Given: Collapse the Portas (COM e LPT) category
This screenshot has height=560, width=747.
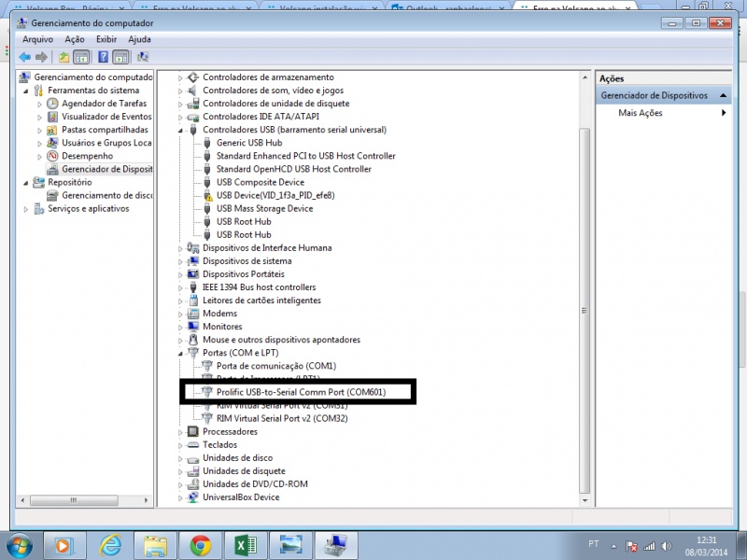Looking at the screenshot, I should pyautogui.click(x=180, y=353).
